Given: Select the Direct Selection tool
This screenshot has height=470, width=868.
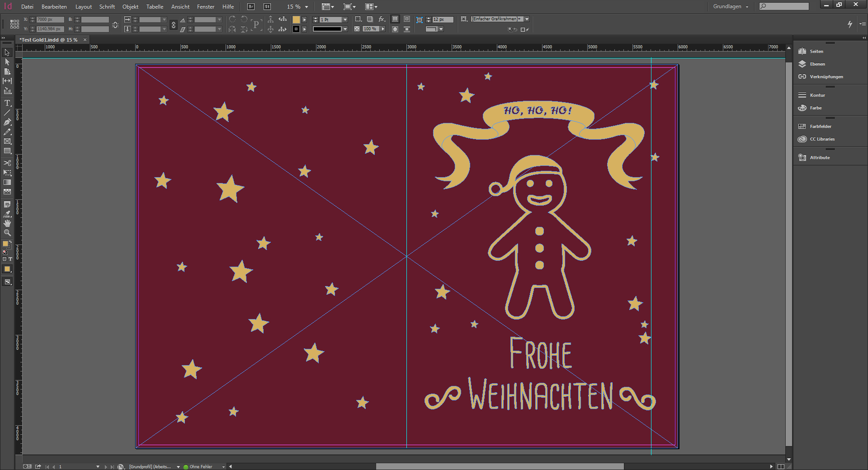Looking at the screenshot, I should (7, 62).
